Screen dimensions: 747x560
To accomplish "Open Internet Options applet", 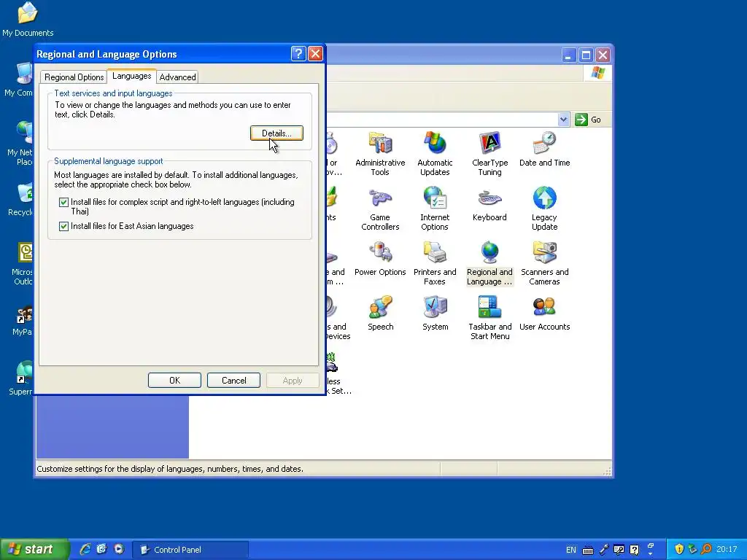I will pyautogui.click(x=435, y=209).
